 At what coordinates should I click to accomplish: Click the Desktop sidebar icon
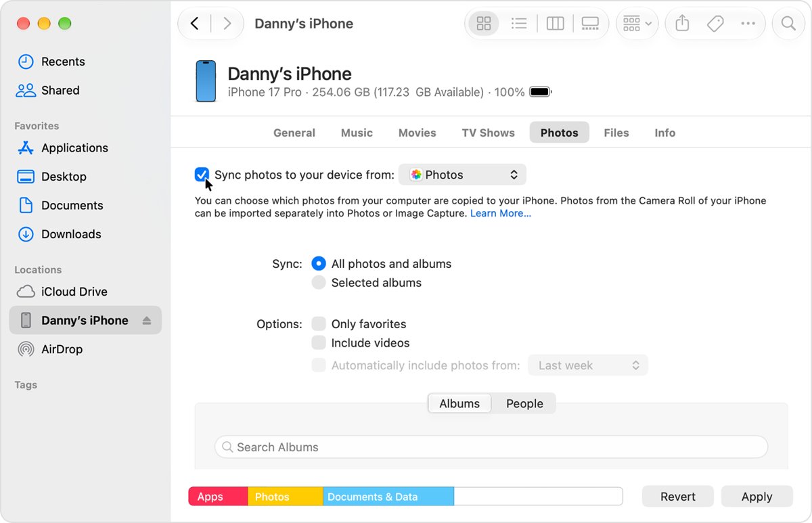(x=26, y=177)
